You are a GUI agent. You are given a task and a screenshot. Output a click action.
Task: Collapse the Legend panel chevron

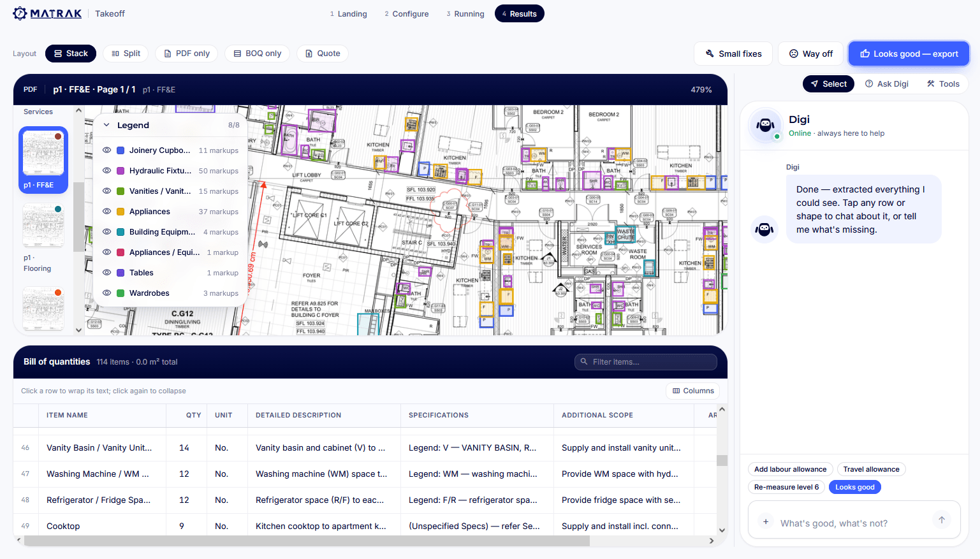coord(106,125)
